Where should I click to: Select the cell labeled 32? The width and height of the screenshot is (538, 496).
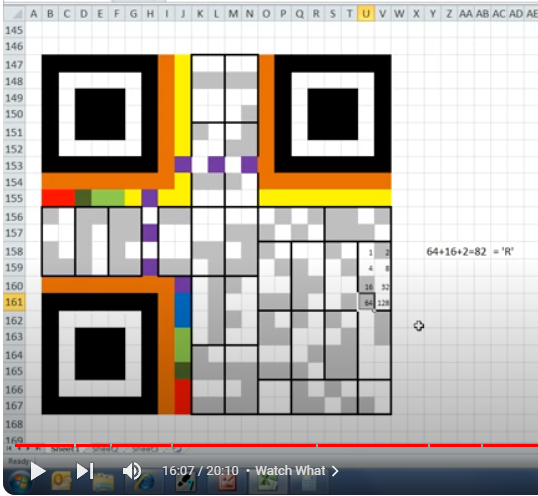383,286
